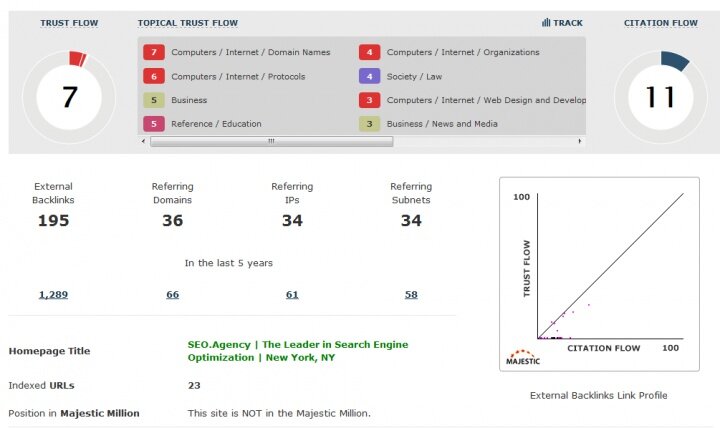Click the Majestic logo in the chart
Image resolution: width=720 pixels, height=428 pixels.
click(x=523, y=357)
